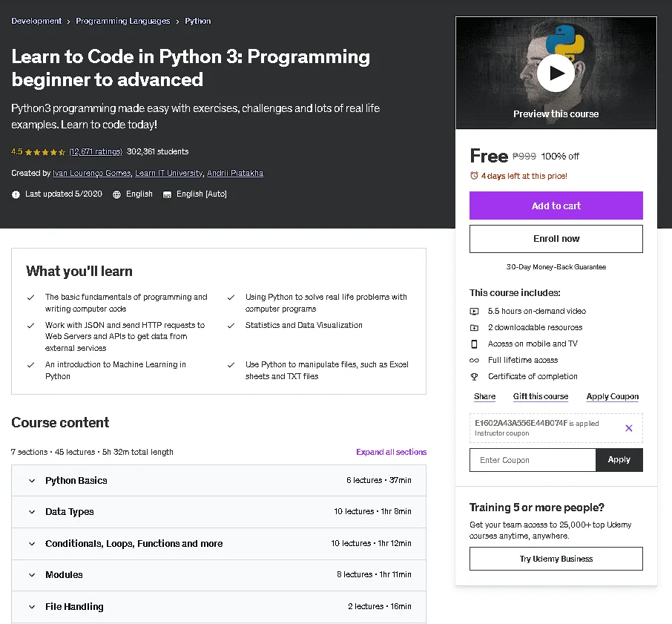Click checkmark beside manipulate files item
The height and width of the screenshot is (624, 672).
231,365
